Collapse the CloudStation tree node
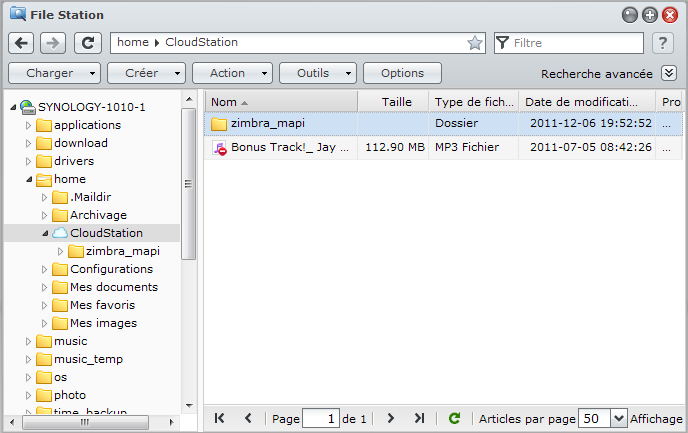Image resolution: width=688 pixels, height=433 pixels. [x=45, y=233]
